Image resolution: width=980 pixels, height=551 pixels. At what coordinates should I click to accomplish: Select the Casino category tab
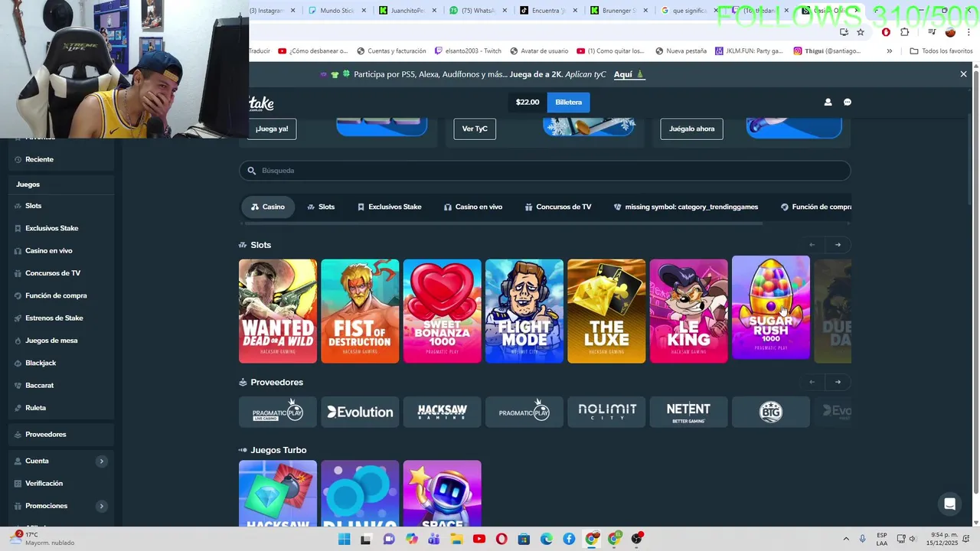268,207
